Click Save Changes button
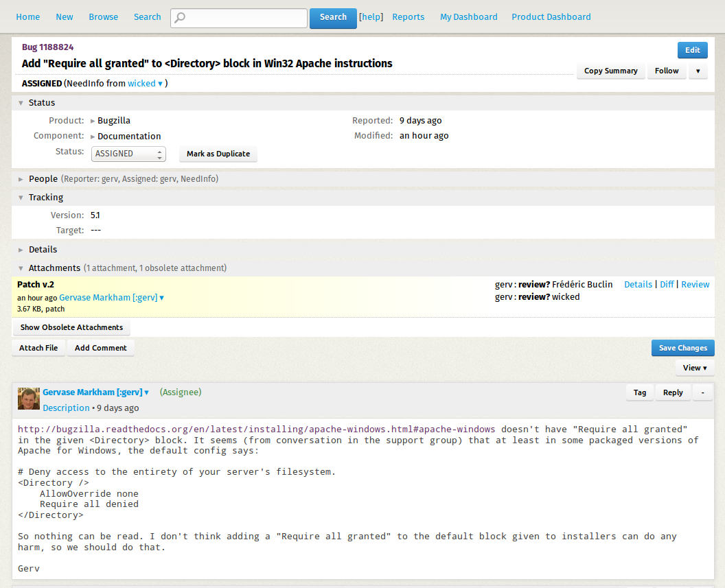Screen dimensions: 725x588 coord(682,349)
